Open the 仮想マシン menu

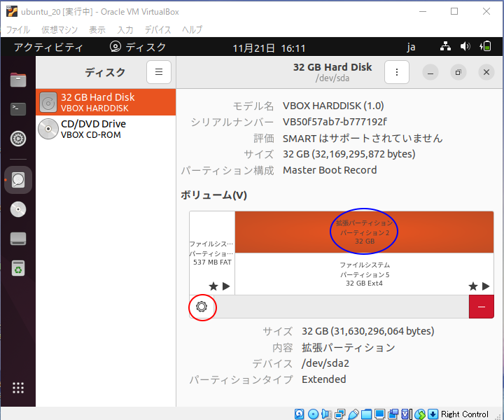point(59,29)
